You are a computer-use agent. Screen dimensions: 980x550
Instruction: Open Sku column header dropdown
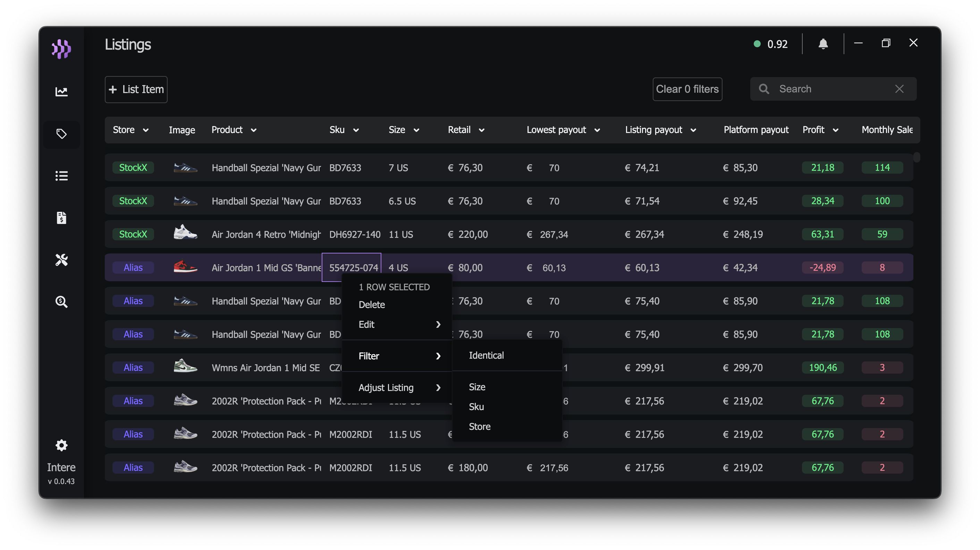pyautogui.click(x=356, y=130)
